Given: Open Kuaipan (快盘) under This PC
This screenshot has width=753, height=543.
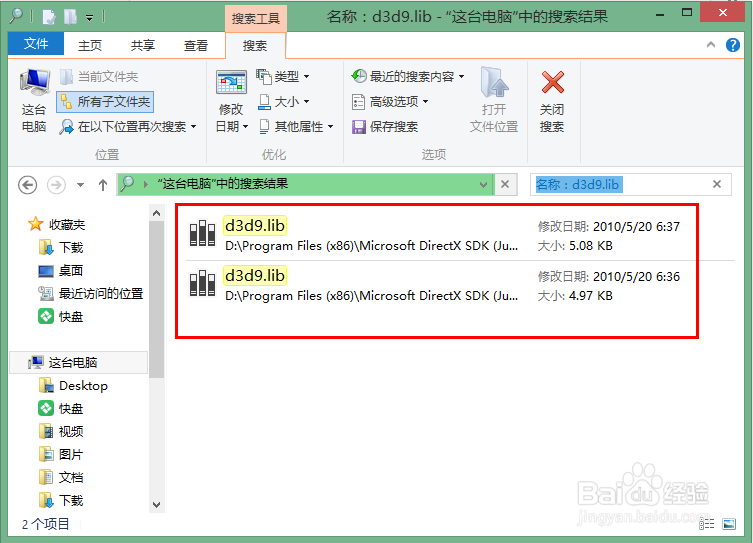Looking at the screenshot, I should coord(61,409).
